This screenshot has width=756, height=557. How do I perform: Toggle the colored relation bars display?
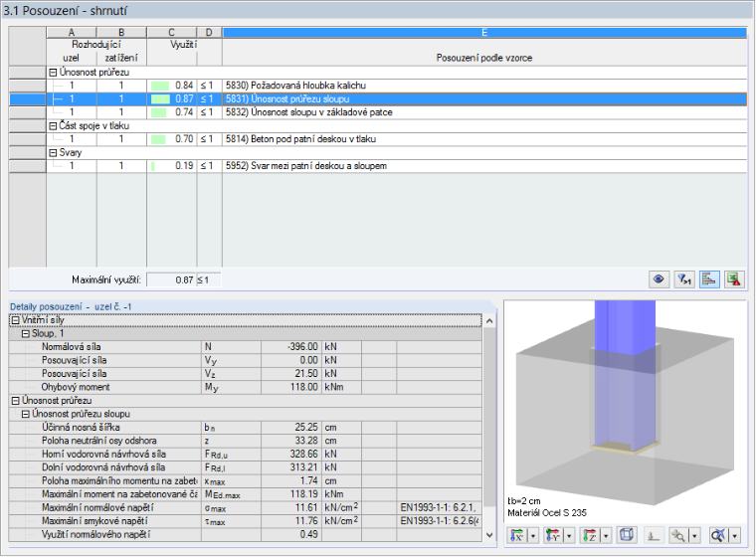(709, 279)
